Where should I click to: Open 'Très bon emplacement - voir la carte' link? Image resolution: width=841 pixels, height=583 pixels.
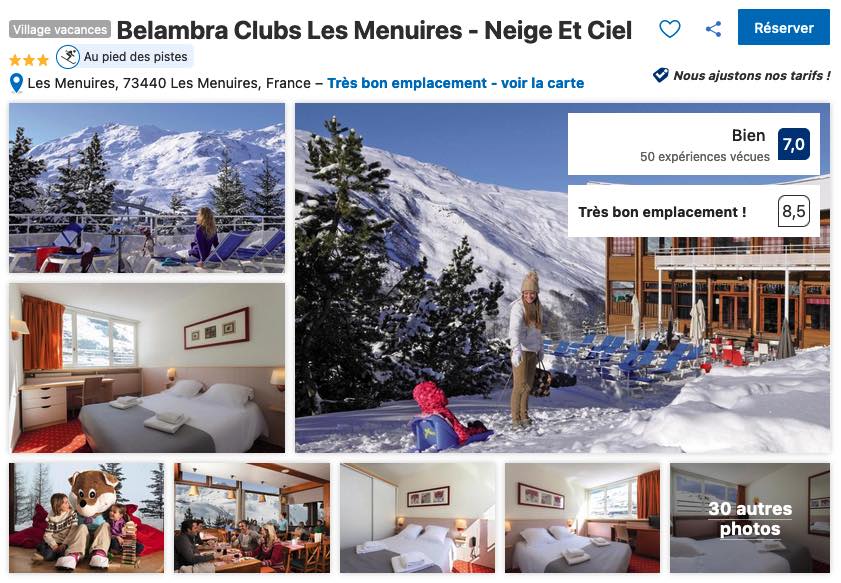[x=455, y=83]
